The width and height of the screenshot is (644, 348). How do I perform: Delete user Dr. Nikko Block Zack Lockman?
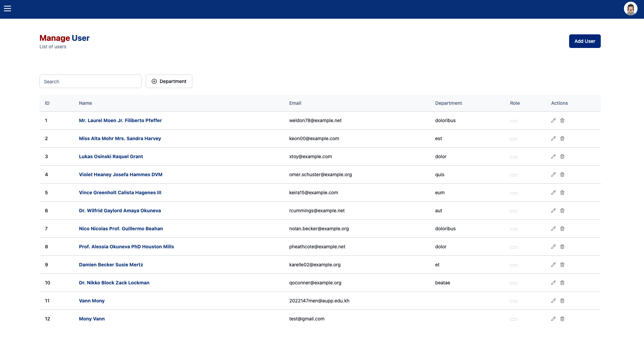click(x=562, y=283)
